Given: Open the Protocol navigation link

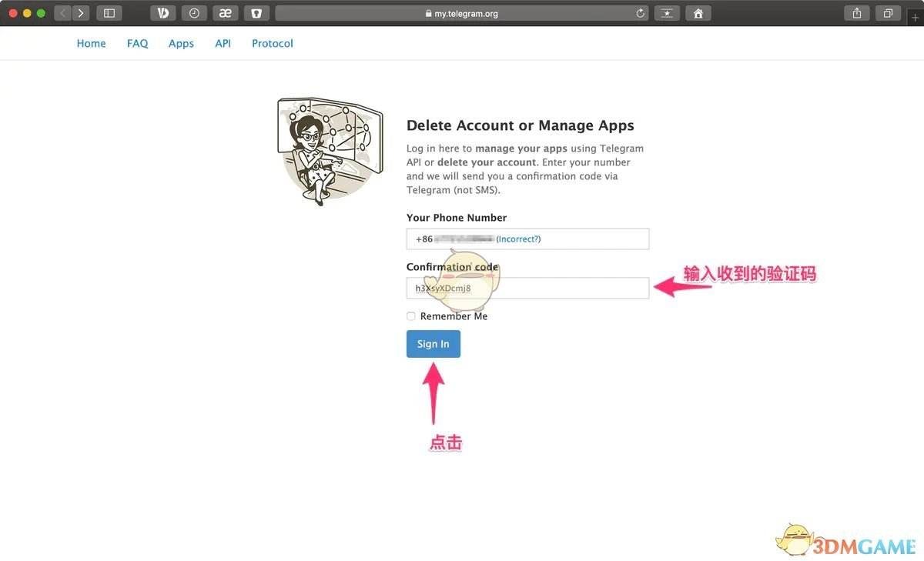Looking at the screenshot, I should 273,43.
